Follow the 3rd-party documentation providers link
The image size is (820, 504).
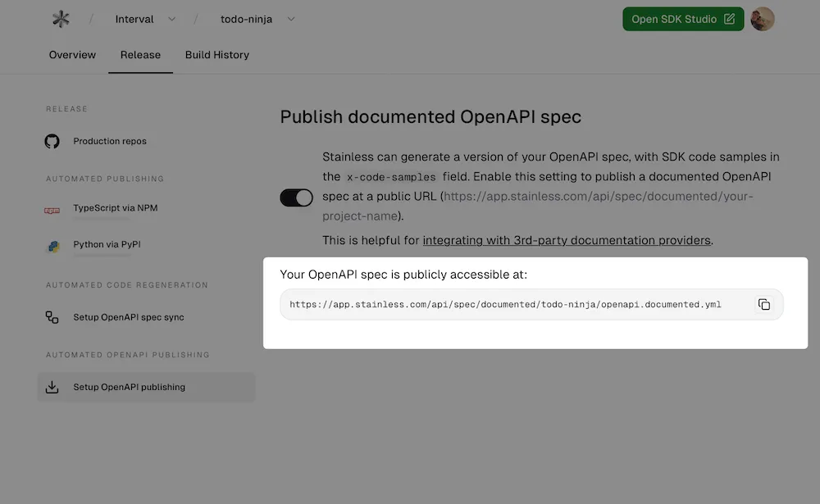[x=567, y=240]
